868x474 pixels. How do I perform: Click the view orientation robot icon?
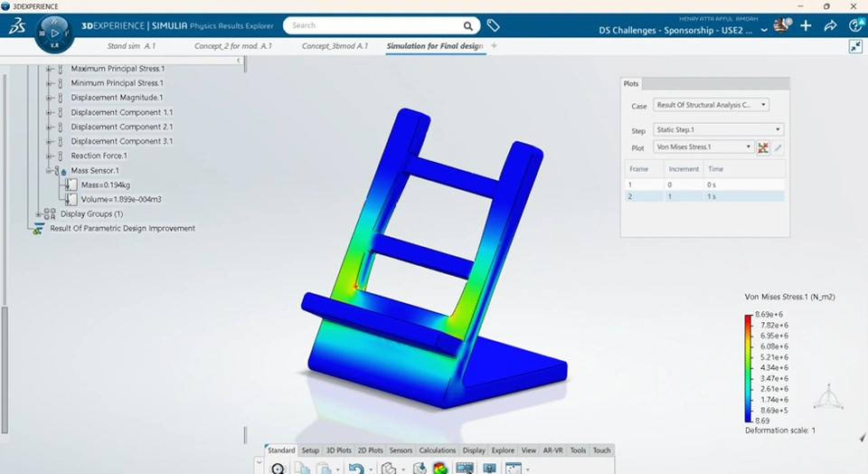coord(829,396)
